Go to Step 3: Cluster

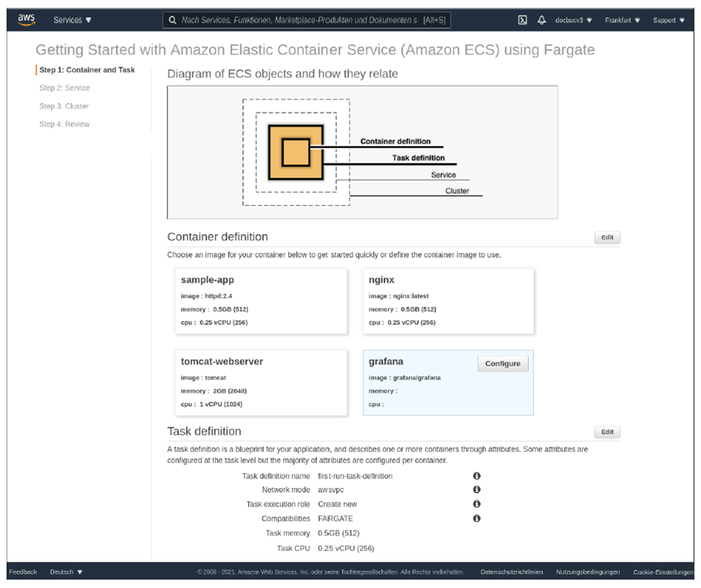tap(64, 106)
